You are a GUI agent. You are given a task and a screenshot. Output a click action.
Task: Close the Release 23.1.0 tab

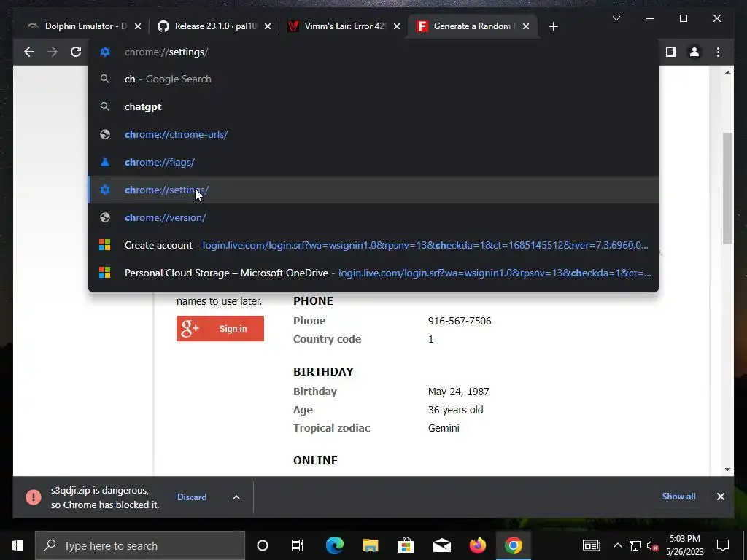pos(268,26)
